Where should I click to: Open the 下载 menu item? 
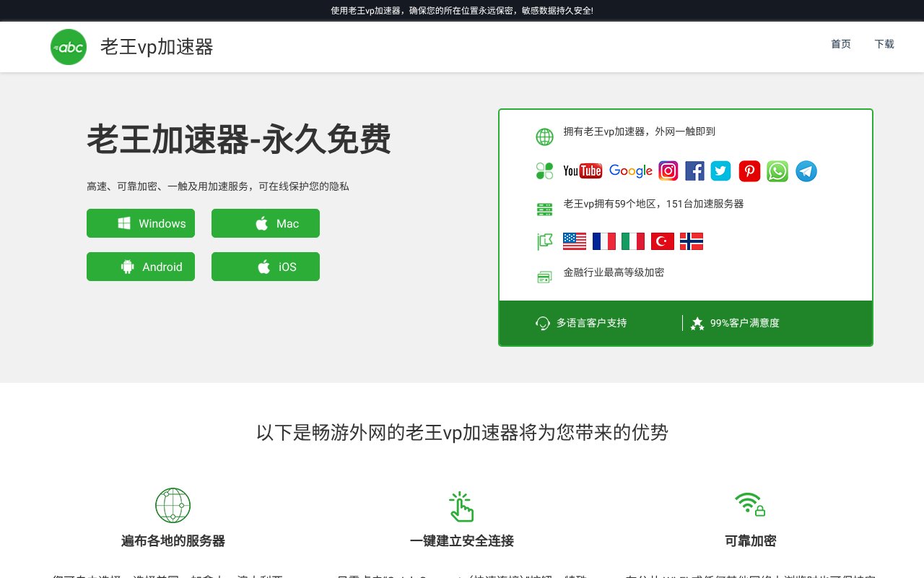tap(884, 44)
